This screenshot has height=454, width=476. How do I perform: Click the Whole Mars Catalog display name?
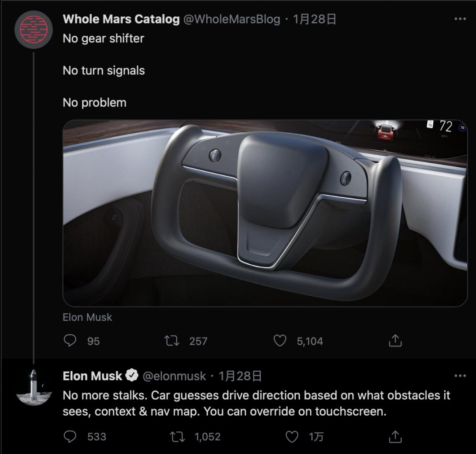point(121,19)
